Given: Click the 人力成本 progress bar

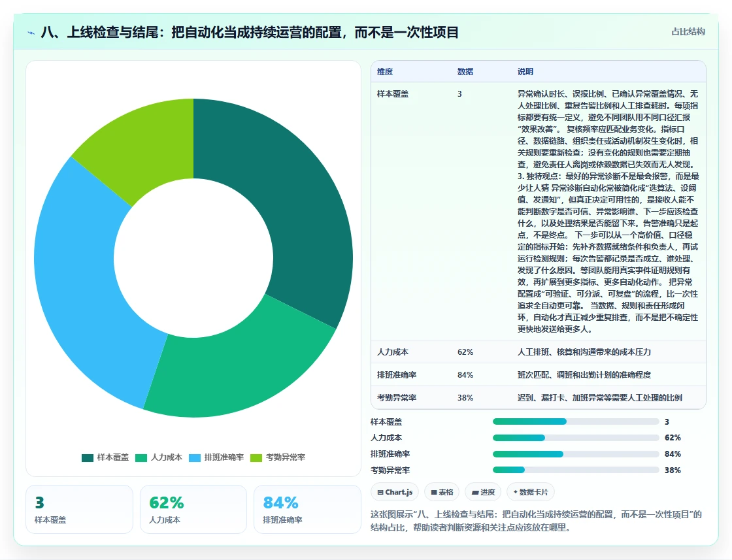Looking at the screenshot, I should coord(576,438).
